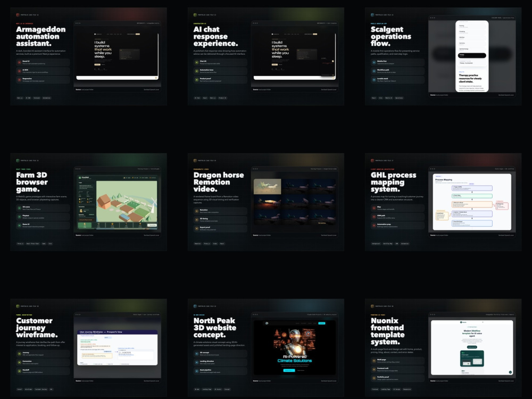Screen dimensions: 532x399
Task: Click the icon beside Playtest on Farm card
Action: pyautogui.click(x=19, y=217)
